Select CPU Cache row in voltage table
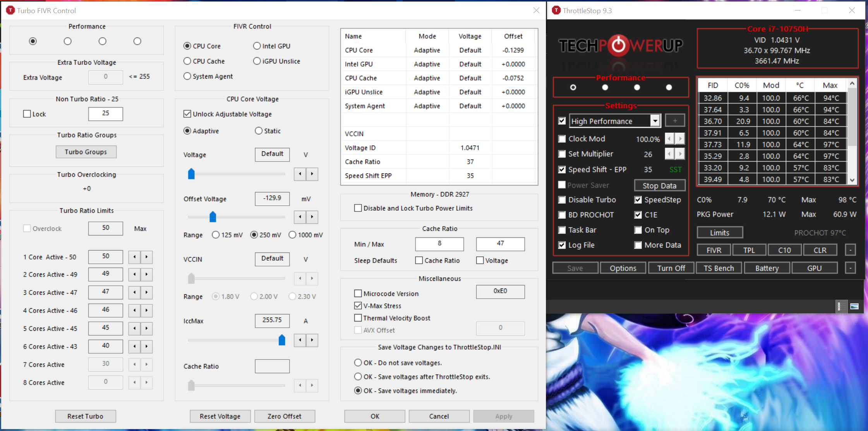The height and width of the screenshot is (431, 868). pos(439,78)
